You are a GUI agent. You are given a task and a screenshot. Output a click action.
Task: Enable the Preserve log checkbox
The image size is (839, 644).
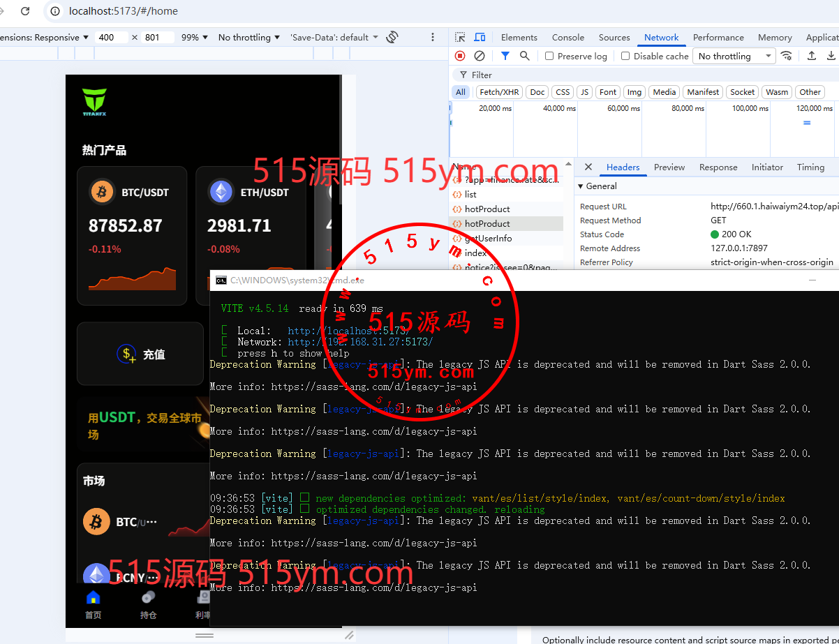click(549, 56)
